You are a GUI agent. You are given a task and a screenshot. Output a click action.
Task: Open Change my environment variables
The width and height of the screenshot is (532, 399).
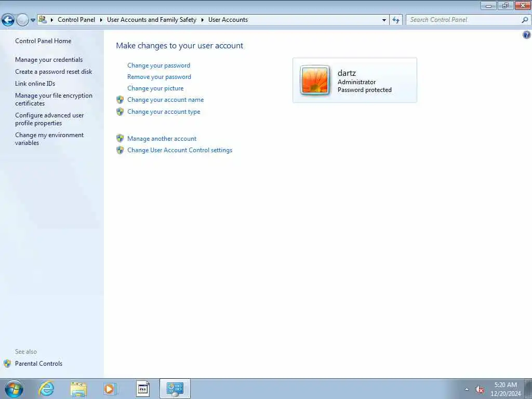click(49, 139)
